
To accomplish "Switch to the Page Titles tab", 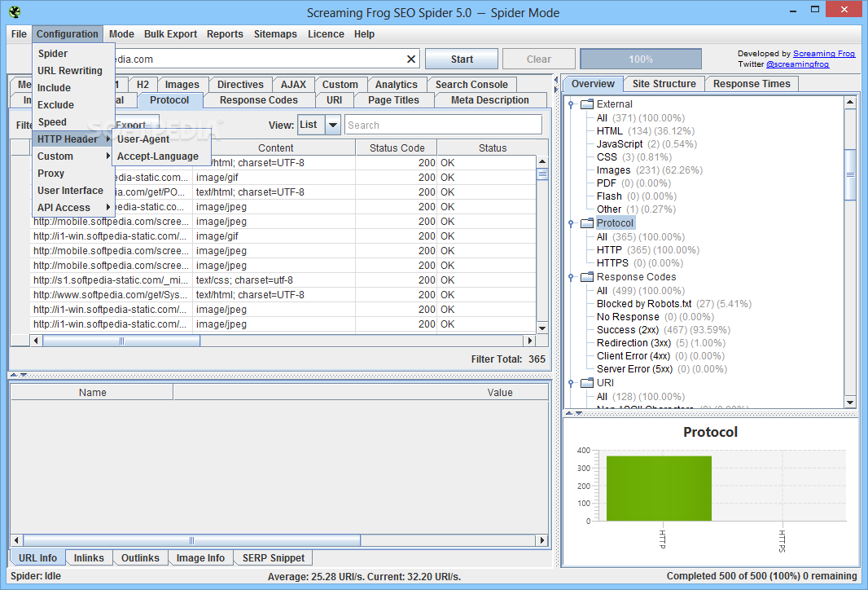I will click(x=393, y=100).
